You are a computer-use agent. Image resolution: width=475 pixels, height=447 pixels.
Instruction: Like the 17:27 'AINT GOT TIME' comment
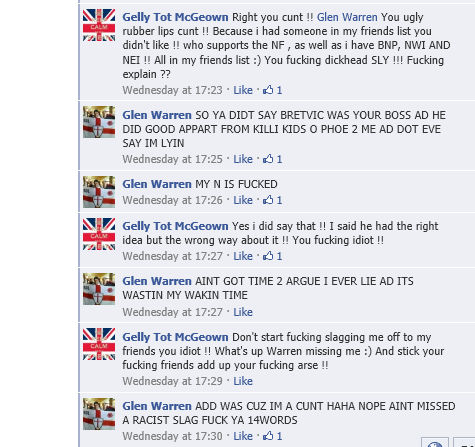point(243,312)
